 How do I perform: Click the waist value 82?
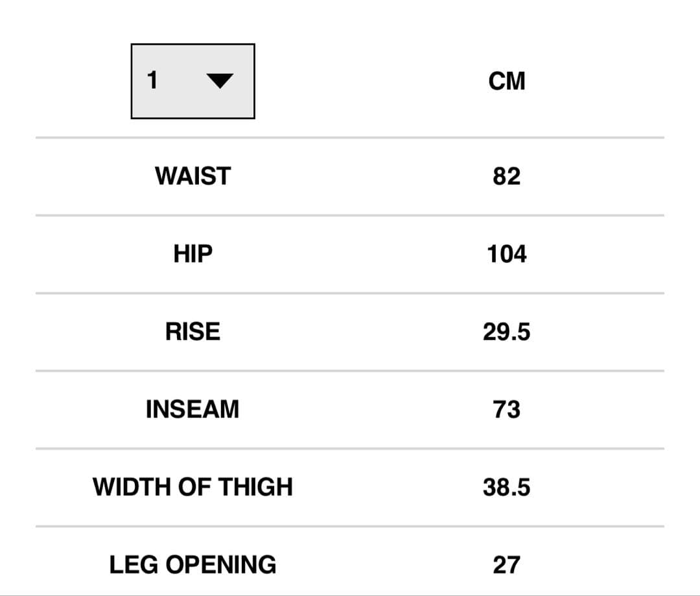506,176
